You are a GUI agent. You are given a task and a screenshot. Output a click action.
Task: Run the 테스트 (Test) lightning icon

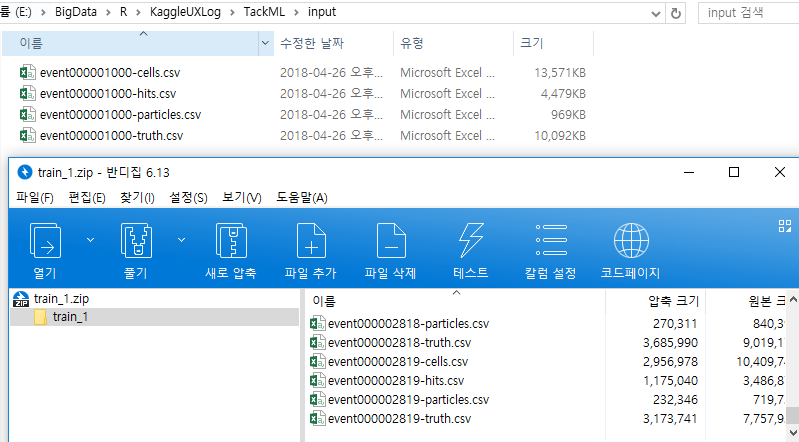coord(471,241)
